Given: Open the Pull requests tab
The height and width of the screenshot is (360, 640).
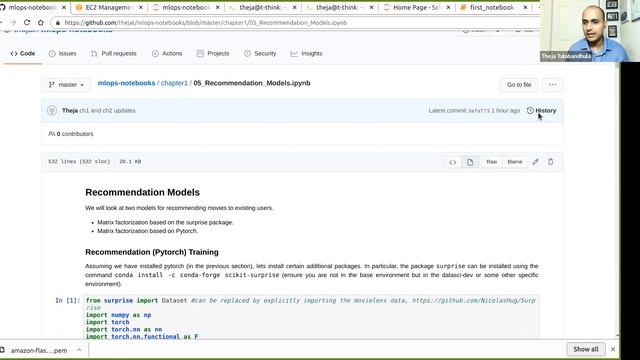Looking at the screenshot, I should [114, 53].
